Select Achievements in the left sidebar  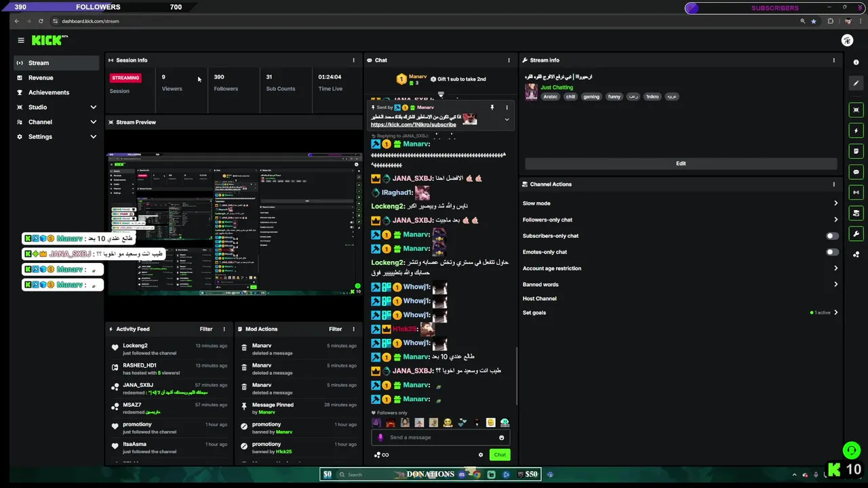click(57, 92)
